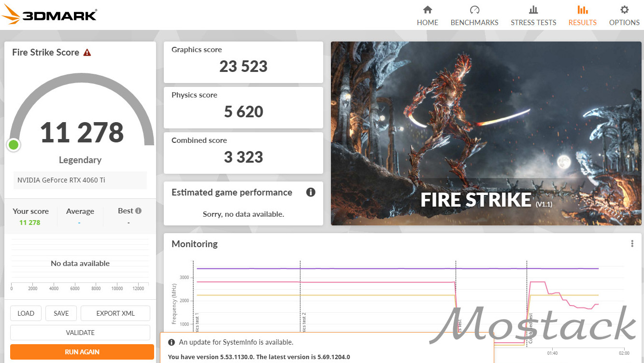
Task: Click the LOAD button
Action: point(26,313)
